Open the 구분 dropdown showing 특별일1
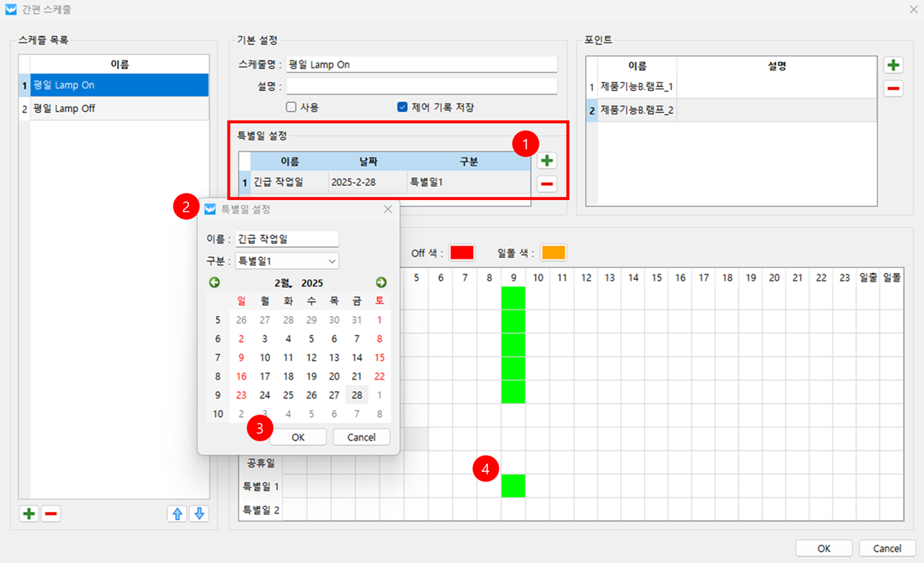This screenshot has height=563, width=924. 287,261
